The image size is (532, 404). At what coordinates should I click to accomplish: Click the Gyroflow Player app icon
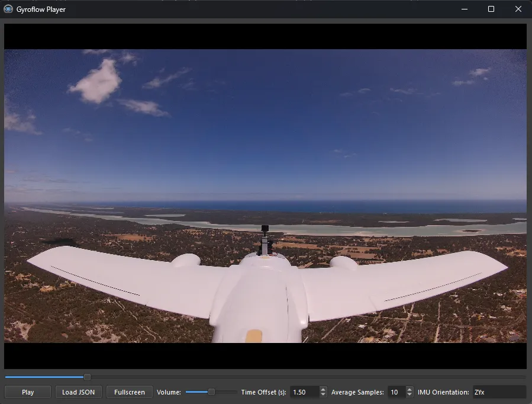8,9
